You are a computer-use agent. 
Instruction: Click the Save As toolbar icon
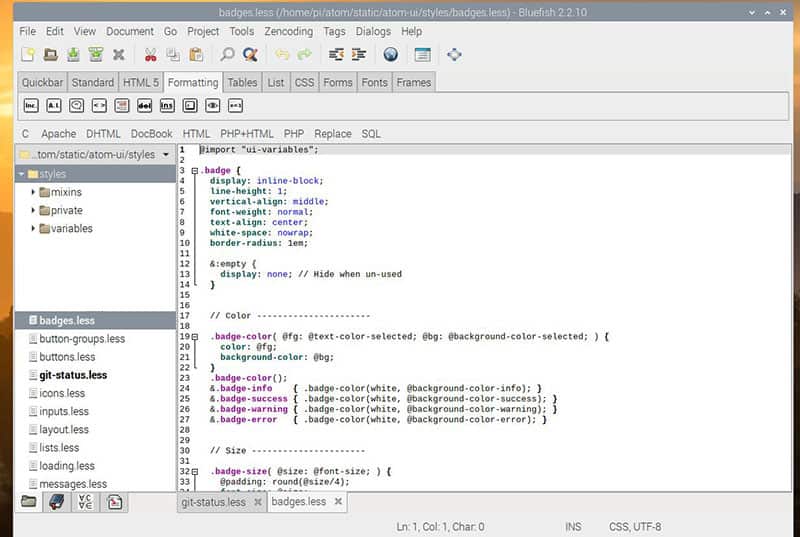95,55
